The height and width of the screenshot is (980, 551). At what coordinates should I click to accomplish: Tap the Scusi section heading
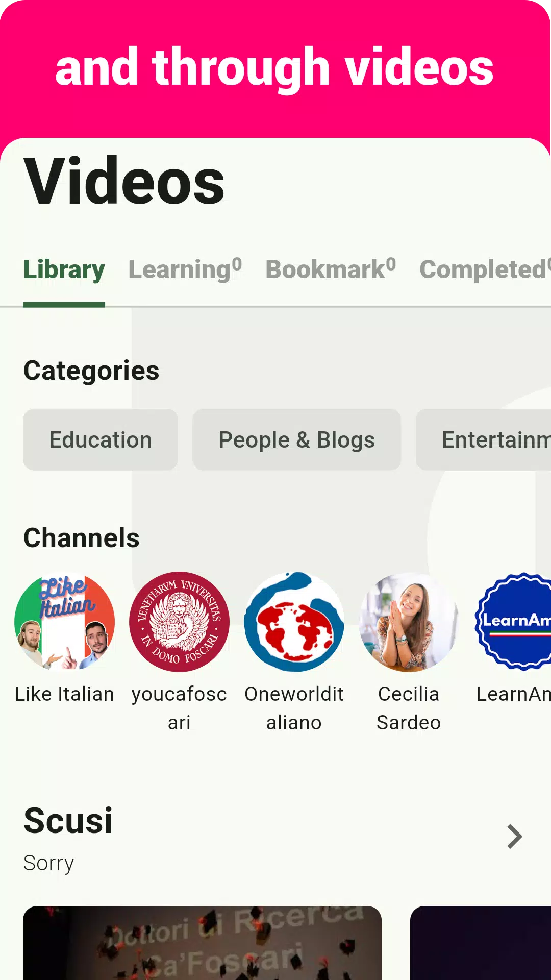pos(68,821)
